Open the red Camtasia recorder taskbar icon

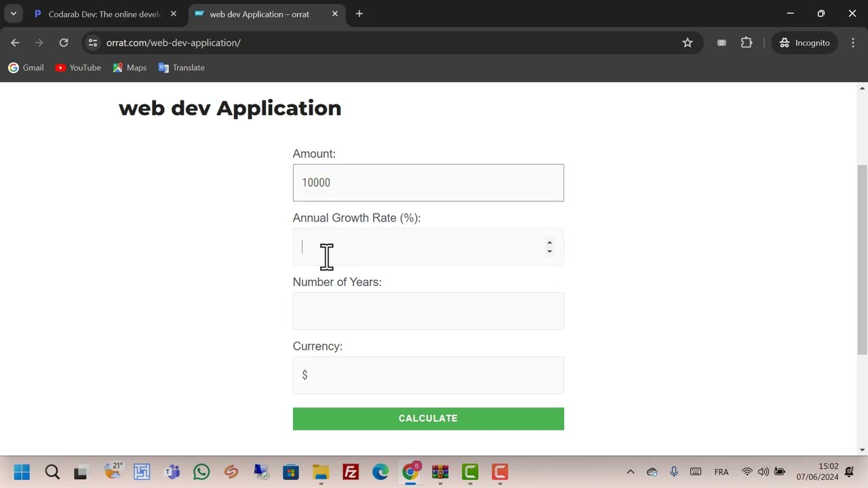[500, 472]
